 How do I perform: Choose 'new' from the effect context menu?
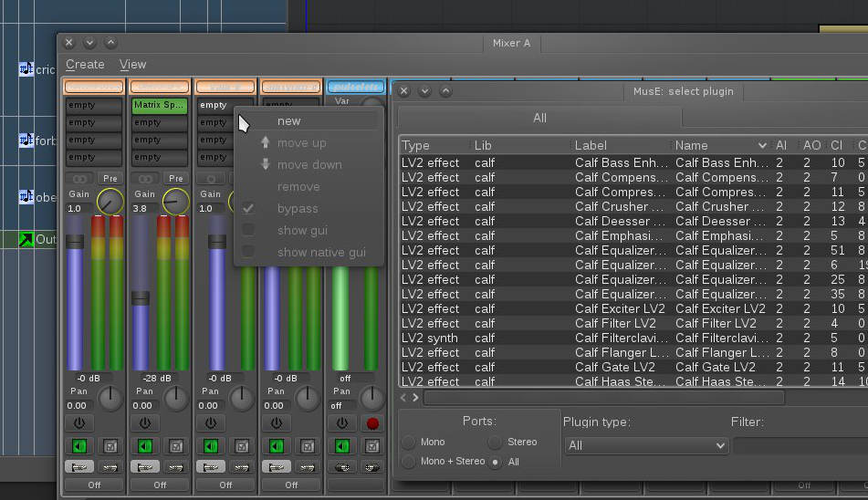(x=289, y=121)
